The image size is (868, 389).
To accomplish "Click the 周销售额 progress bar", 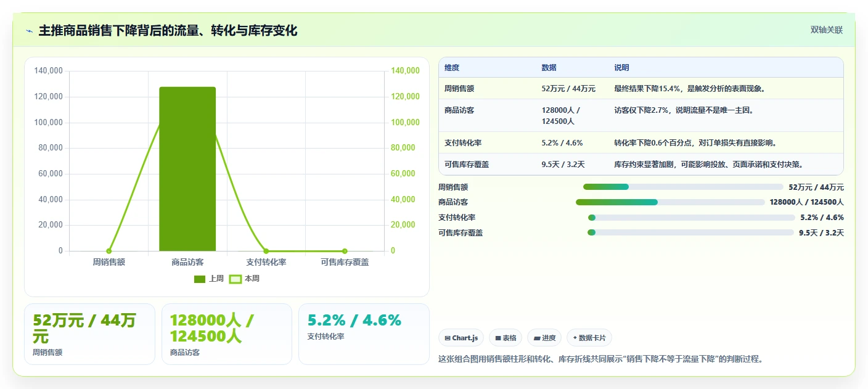I will click(683, 187).
